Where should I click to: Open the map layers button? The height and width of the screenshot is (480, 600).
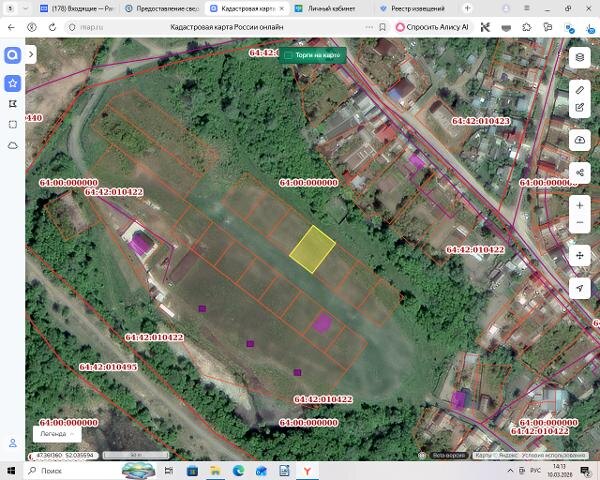pyautogui.click(x=580, y=57)
